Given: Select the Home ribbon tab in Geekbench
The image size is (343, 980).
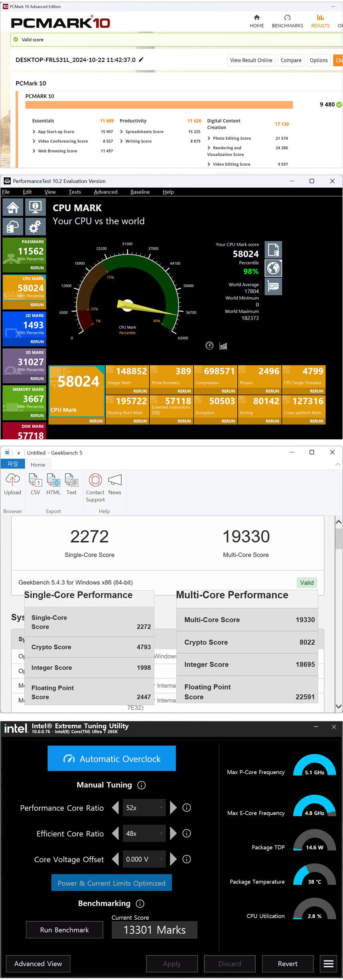Looking at the screenshot, I should point(38,464).
